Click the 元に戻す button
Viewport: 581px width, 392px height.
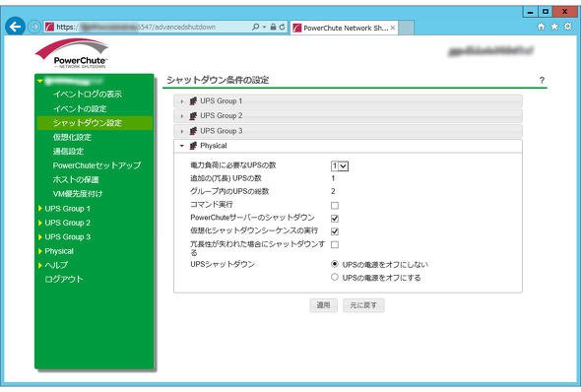(x=363, y=305)
